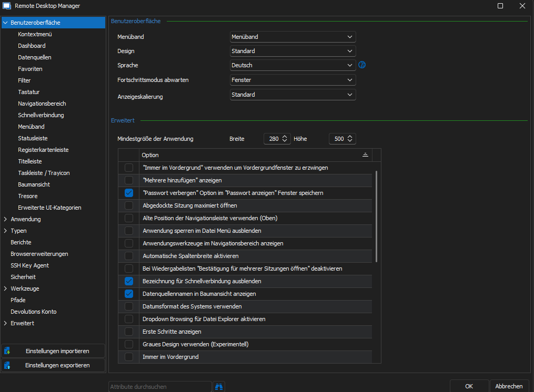Image resolution: width=534 pixels, height=392 pixels.
Task: Enable Erste Schritte anzeigen checkbox
Action: coord(129,332)
